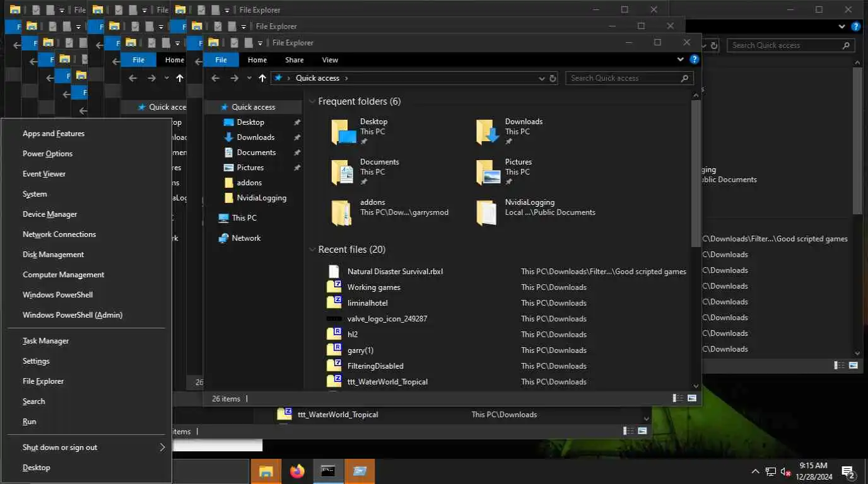Select Natural Disaster Survival.rbxl in Recent files
The image size is (868, 484).
[395, 272]
